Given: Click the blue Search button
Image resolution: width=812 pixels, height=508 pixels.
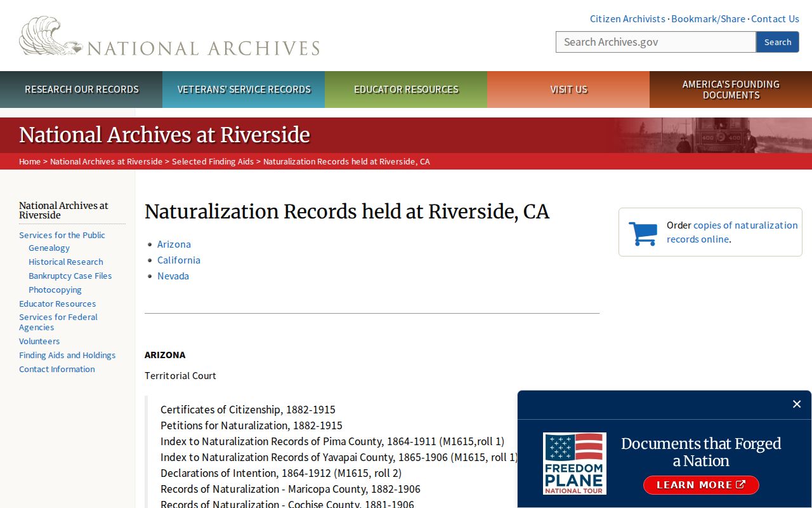Looking at the screenshot, I should pos(778,42).
